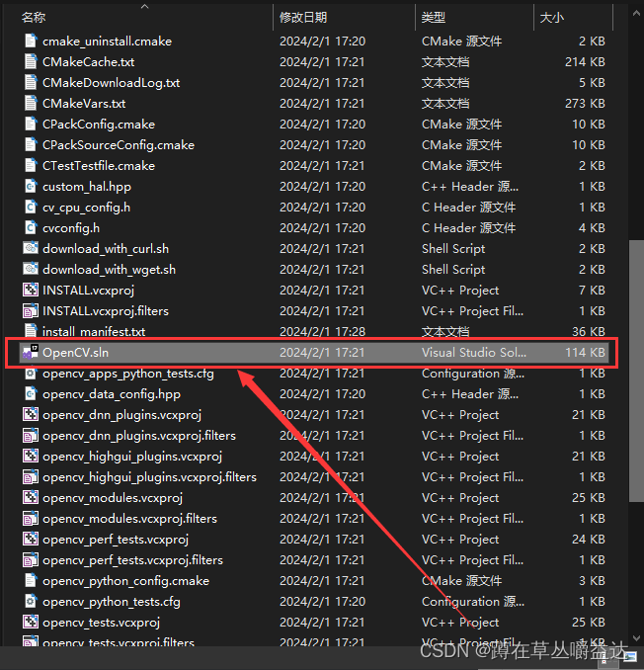
Task: Click VC++ Project type of opencv_tests.vcxproj
Action: coord(460,623)
